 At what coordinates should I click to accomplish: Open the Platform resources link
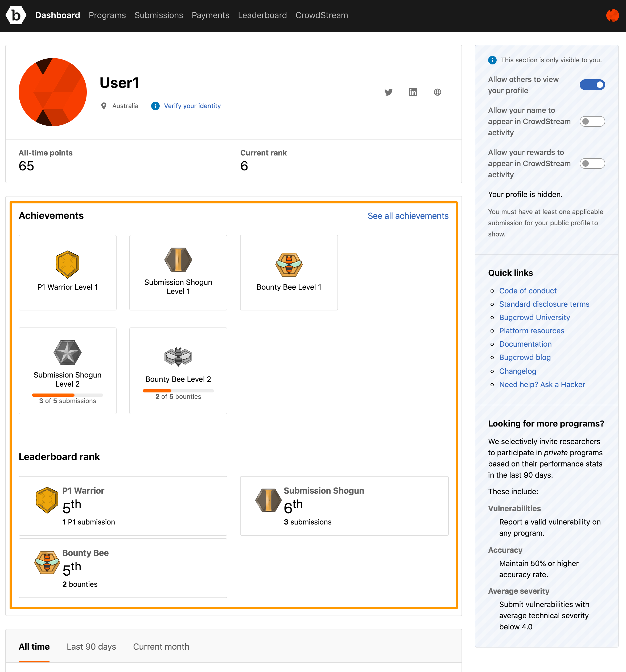coord(532,331)
